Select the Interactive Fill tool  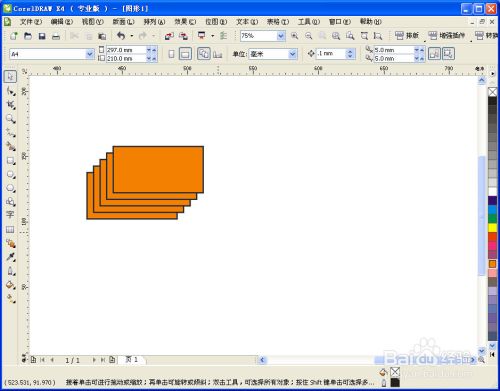tap(11, 299)
